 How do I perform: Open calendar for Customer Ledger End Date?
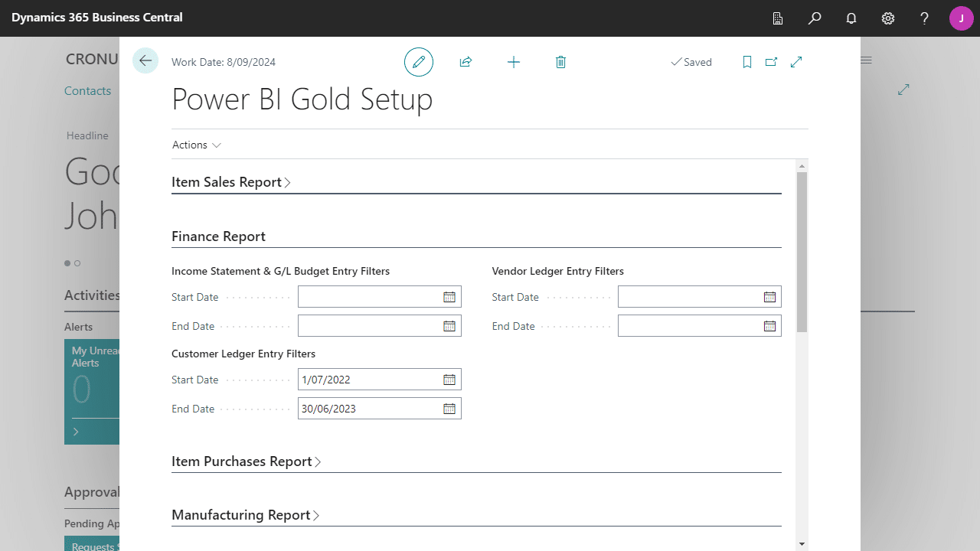[449, 409]
